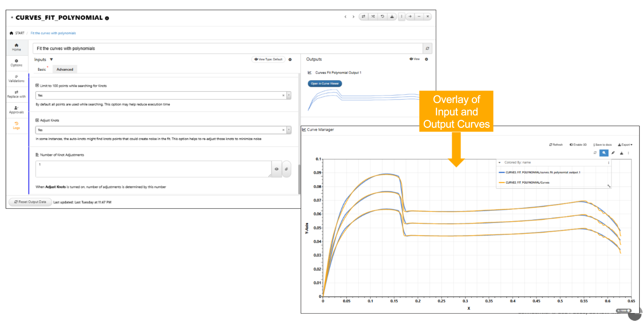Switch to the Advanced tab

coord(65,69)
